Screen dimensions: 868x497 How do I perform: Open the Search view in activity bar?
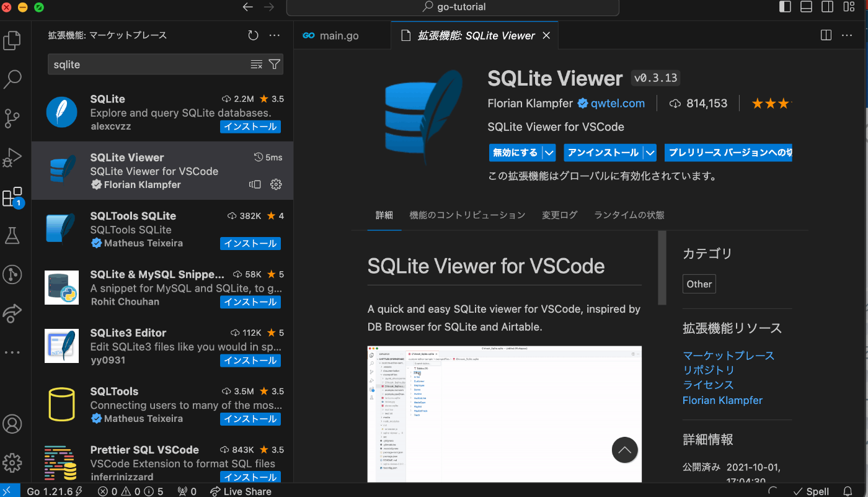(12, 79)
